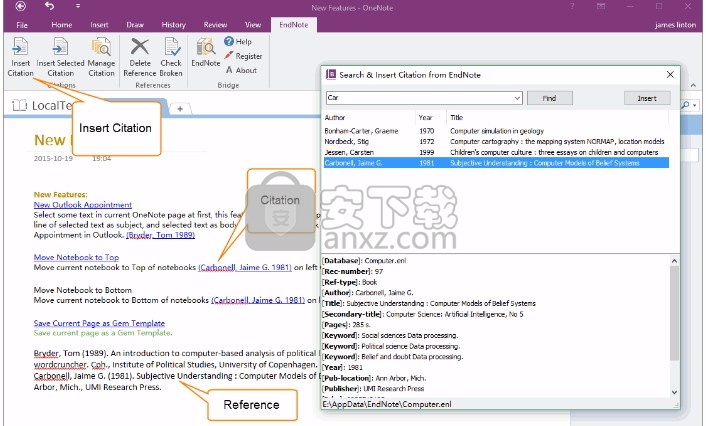
Task: Click the search scope dropdown arrow beside magnifier
Action: pos(695,105)
